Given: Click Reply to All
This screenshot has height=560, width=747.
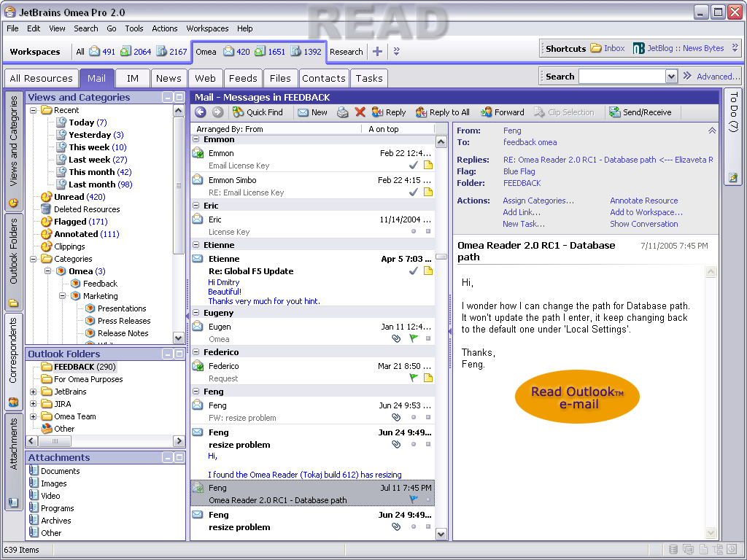Looking at the screenshot, I should tap(443, 112).
